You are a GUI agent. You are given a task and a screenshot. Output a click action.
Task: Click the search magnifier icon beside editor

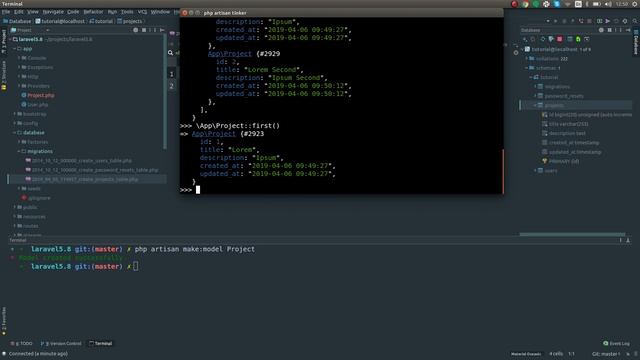171,53
